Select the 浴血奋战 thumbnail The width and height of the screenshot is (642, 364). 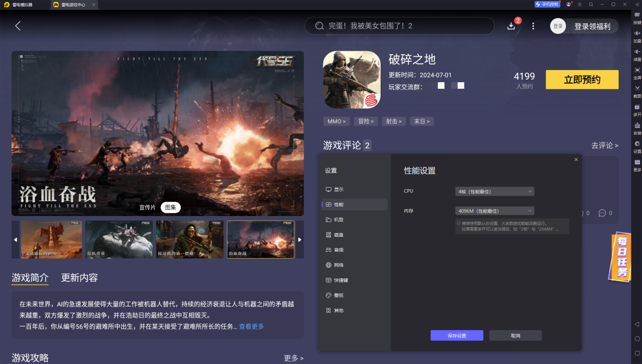[x=260, y=239]
